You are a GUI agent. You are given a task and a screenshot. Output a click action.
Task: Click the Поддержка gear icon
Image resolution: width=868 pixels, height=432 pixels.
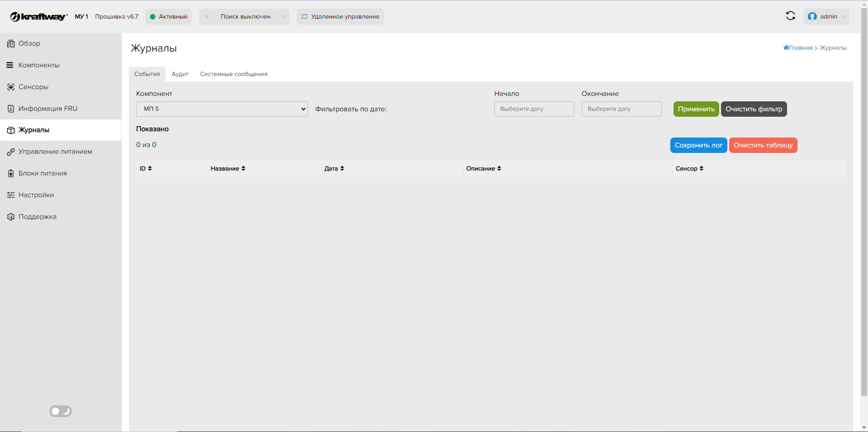click(x=11, y=217)
